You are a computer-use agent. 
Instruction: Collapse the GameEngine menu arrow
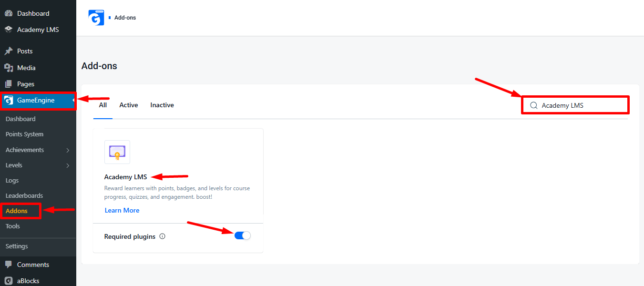[x=73, y=100]
